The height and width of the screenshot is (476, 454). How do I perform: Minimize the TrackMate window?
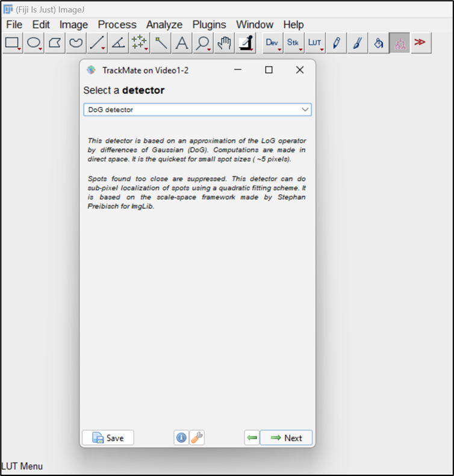point(238,70)
